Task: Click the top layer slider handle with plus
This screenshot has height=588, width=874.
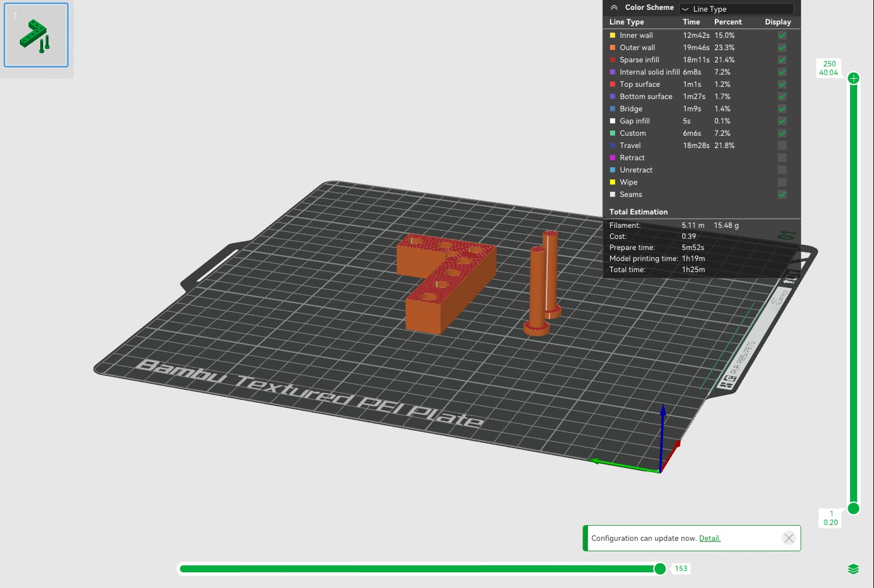Action: tap(854, 78)
